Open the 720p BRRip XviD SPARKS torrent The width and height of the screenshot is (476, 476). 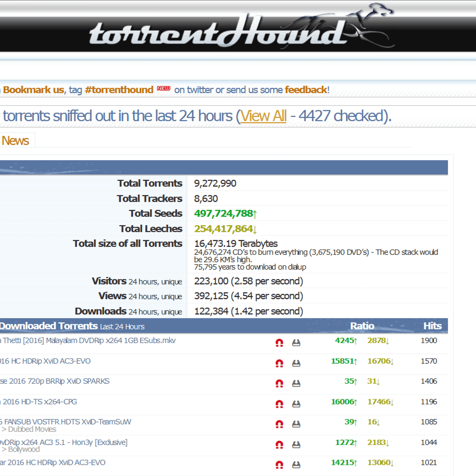click(x=55, y=381)
